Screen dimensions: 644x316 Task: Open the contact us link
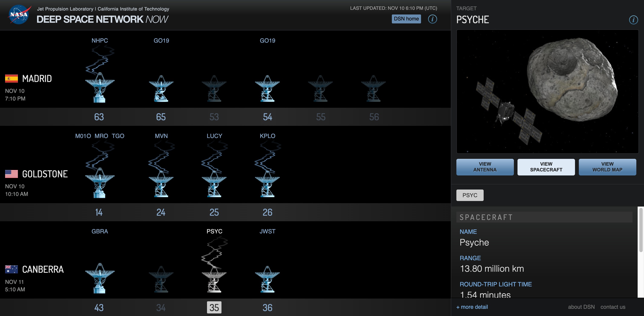coord(613,307)
